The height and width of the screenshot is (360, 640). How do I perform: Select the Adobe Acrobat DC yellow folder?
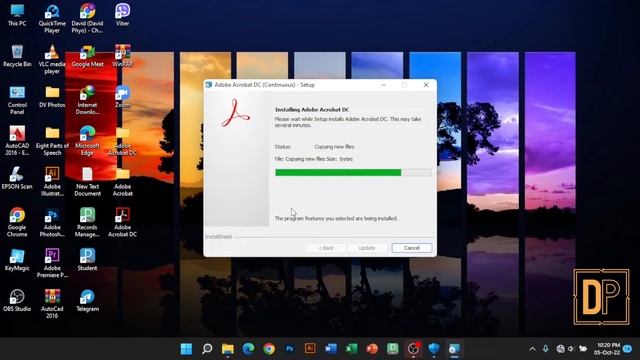(122, 141)
